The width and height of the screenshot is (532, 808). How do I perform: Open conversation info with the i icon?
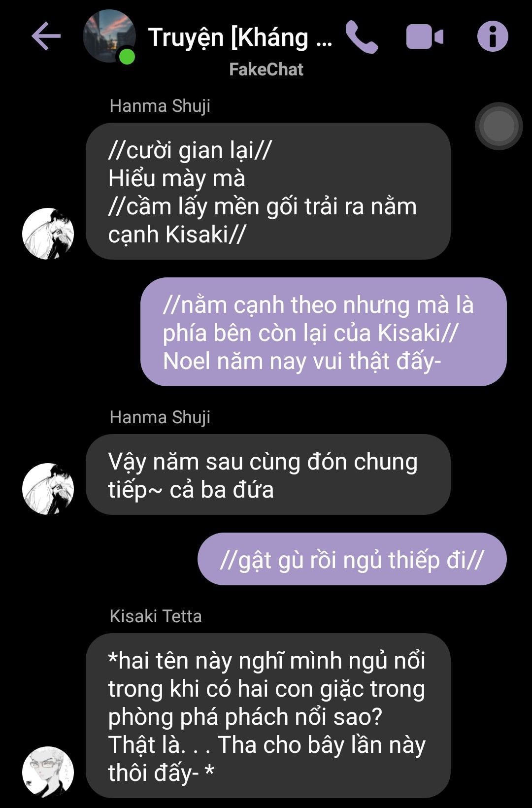tap(493, 36)
